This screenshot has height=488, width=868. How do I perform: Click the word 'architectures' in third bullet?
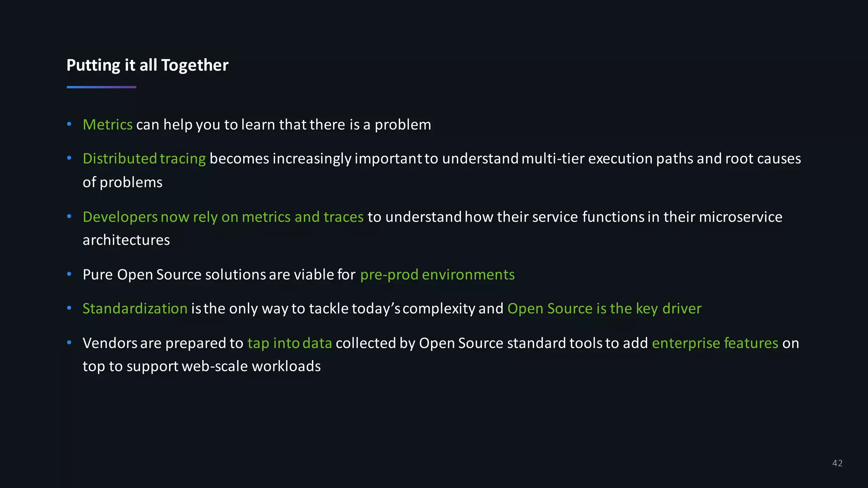(126, 240)
